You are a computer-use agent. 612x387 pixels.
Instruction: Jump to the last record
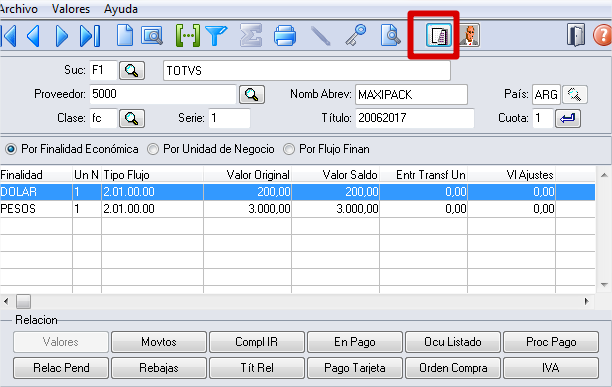pyautogui.click(x=90, y=36)
